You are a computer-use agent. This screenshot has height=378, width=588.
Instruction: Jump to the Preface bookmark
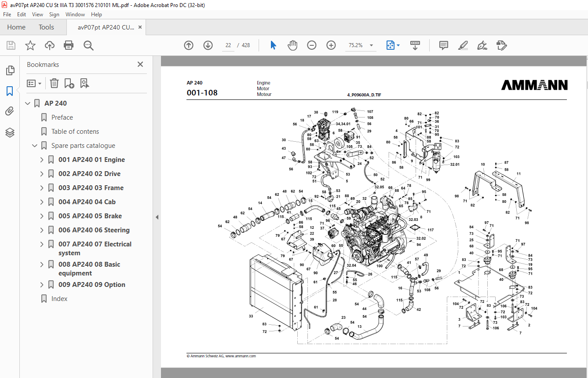point(62,117)
